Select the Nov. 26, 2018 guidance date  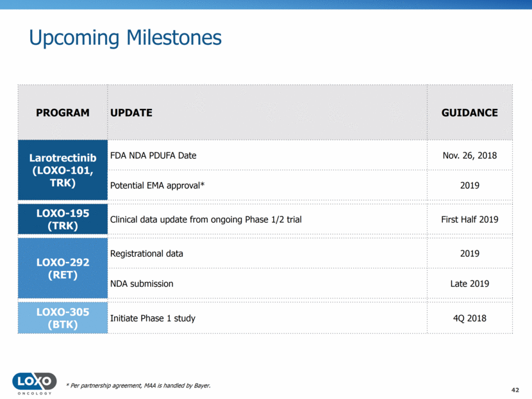pyautogui.click(x=469, y=156)
